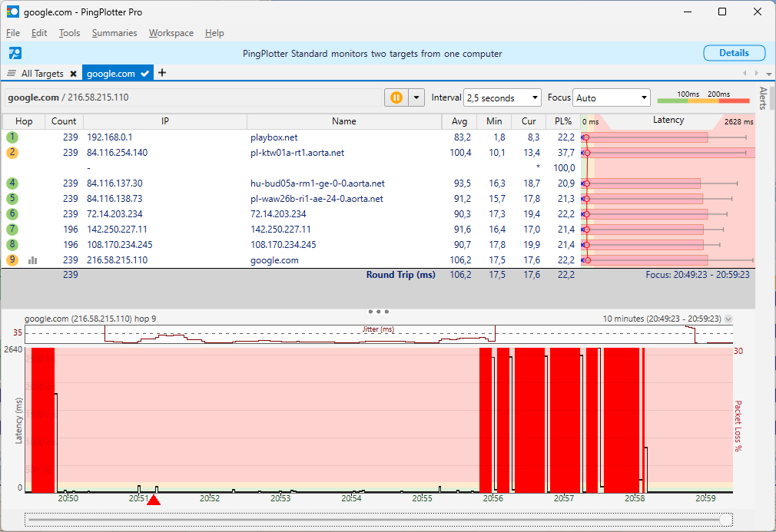
Task: Select hop 6 circle icon
Action: point(12,213)
